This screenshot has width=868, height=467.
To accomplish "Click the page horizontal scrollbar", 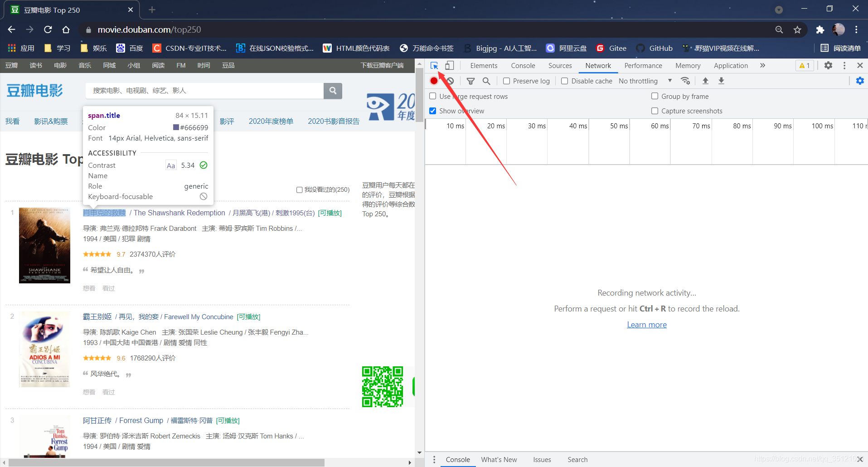I will tap(166, 463).
